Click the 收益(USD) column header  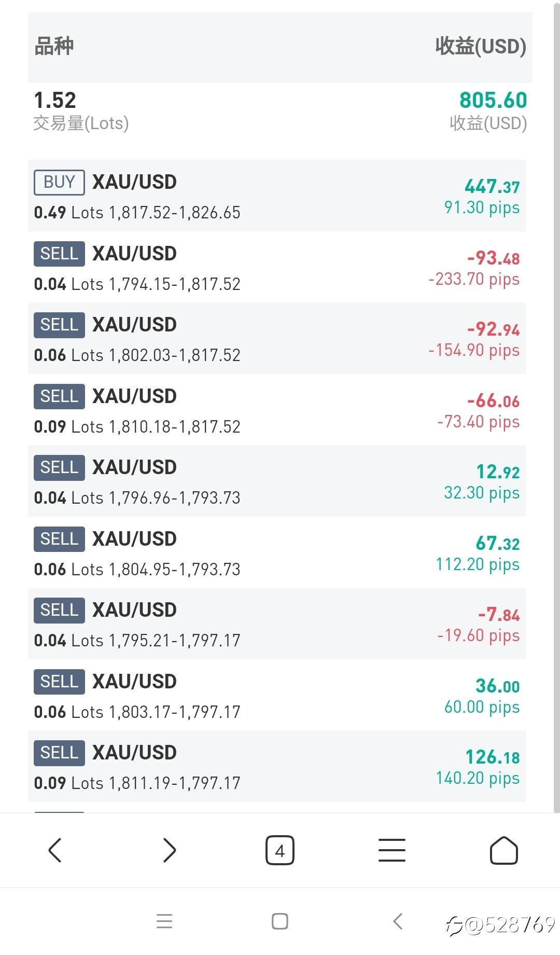point(480,47)
